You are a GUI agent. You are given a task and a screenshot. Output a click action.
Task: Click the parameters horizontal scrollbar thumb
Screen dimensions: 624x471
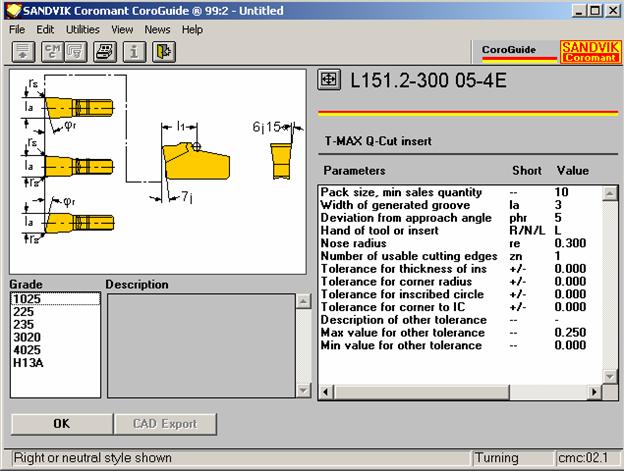click(421, 392)
